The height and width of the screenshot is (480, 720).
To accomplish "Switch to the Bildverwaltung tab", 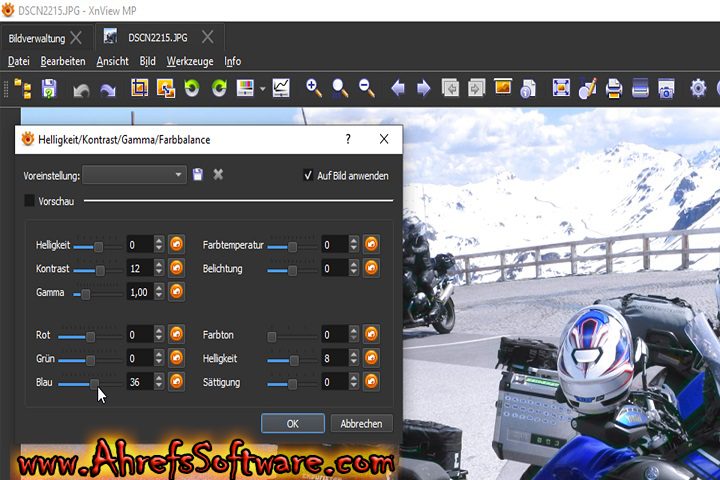I will point(37,38).
